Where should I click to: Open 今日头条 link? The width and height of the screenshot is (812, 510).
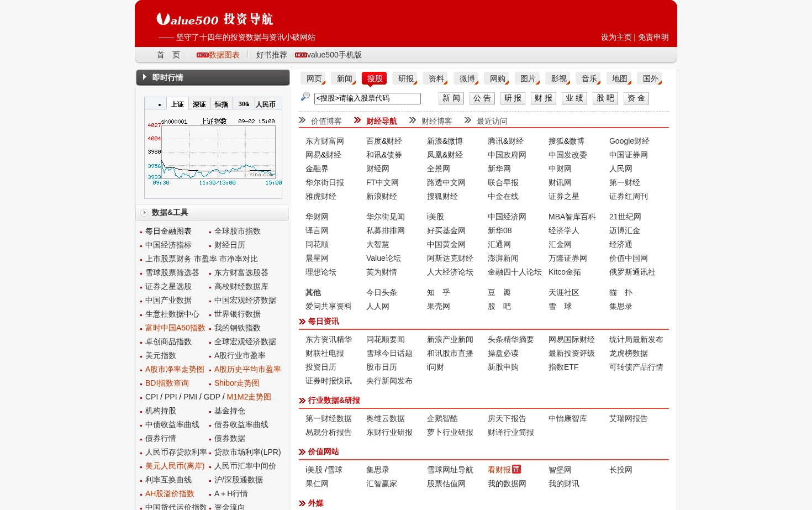382,292
